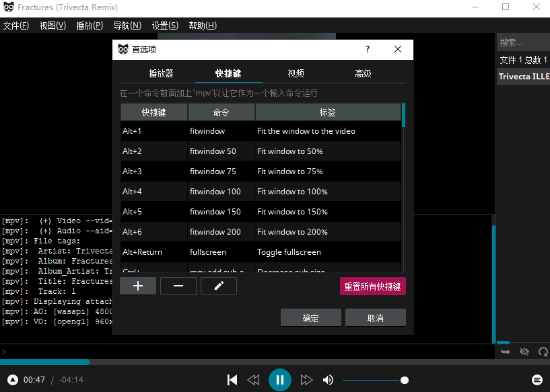
Task: Mute audio using the speaker icon
Action: click(328, 380)
